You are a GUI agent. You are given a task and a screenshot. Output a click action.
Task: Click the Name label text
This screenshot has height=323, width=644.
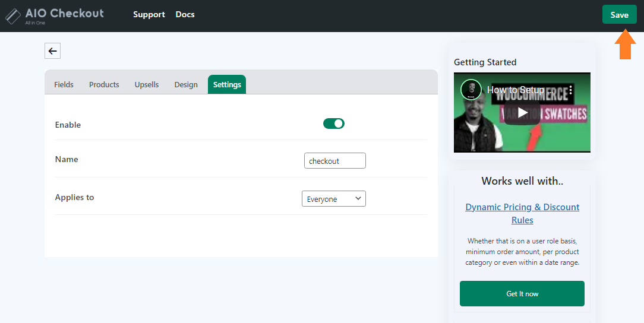click(67, 159)
